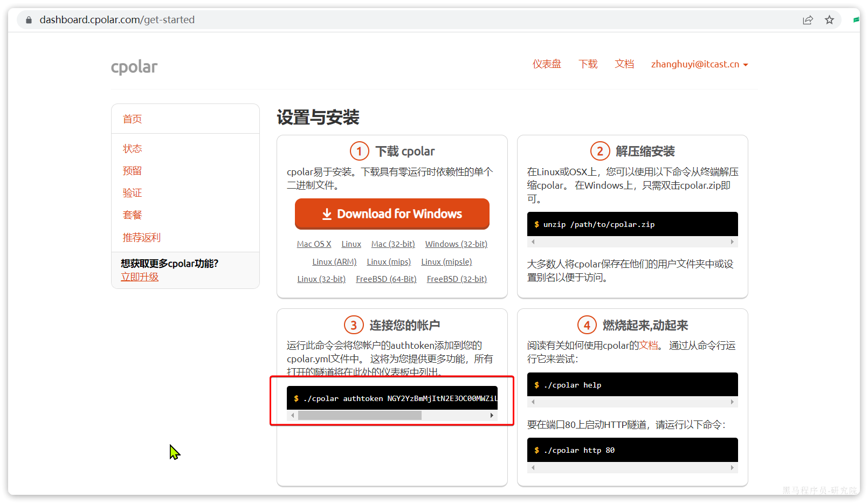Expand the zhanghuyi@itcast.cn account dropdown
The width and height of the screenshot is (868, 504).
tap(699, 64)
